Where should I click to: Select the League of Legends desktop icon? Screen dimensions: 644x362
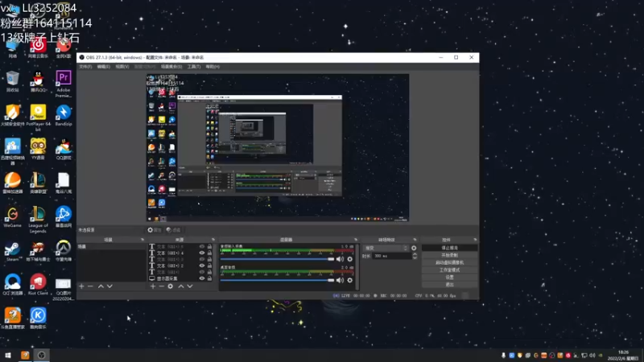click(x=38, y=220)
